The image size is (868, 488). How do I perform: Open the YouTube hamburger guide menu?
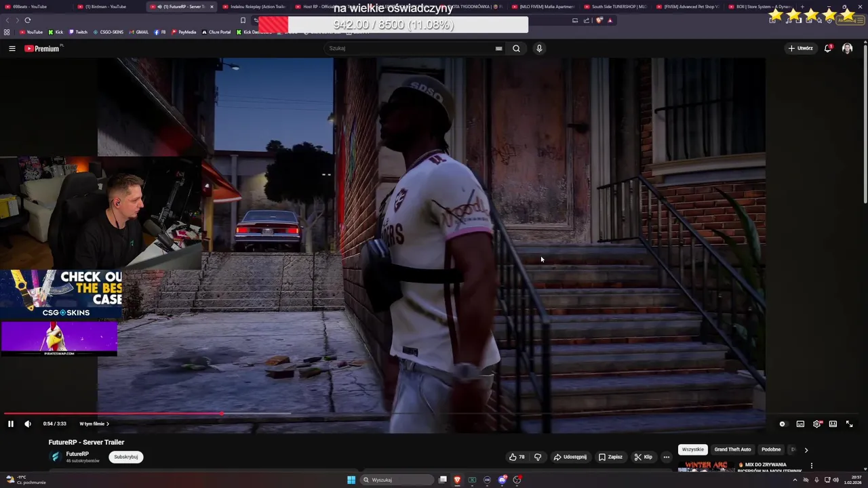point(12,48)
